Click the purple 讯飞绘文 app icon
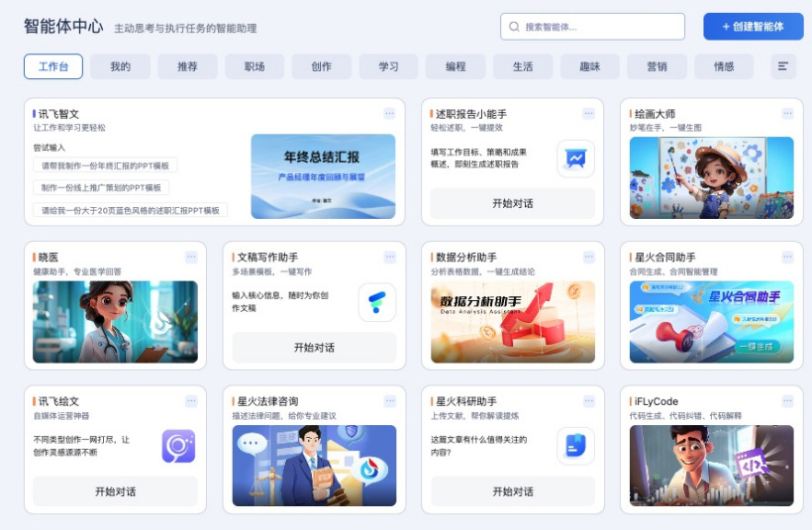 178,446
